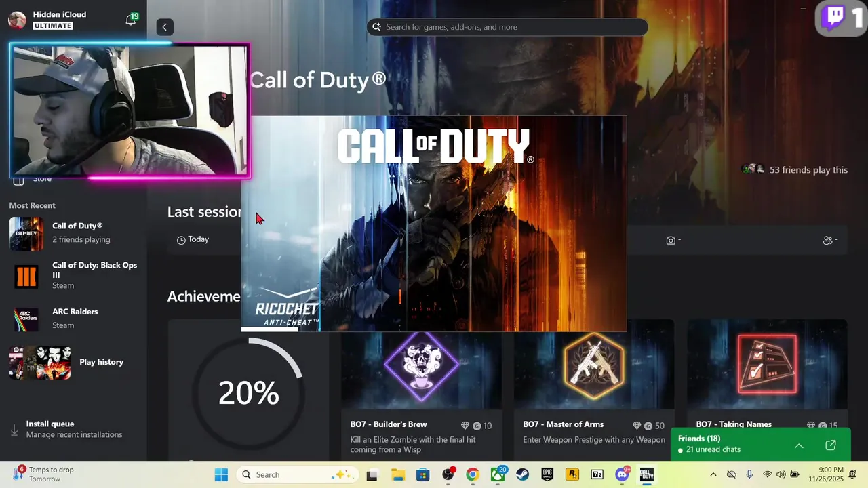Screen dimensions: 868x488
Task: Click the search magnifier icon in Xbox search
Action: (376, 27)
